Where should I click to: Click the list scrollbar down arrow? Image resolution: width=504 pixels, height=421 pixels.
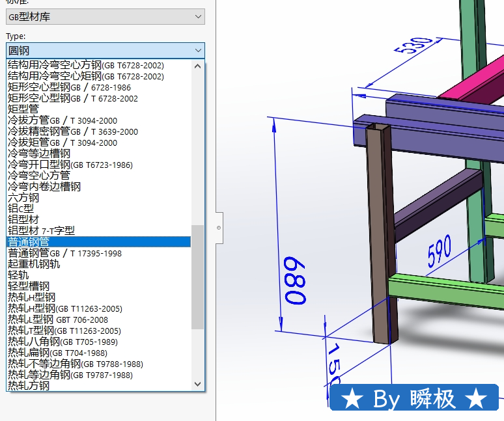pos(198,385)
